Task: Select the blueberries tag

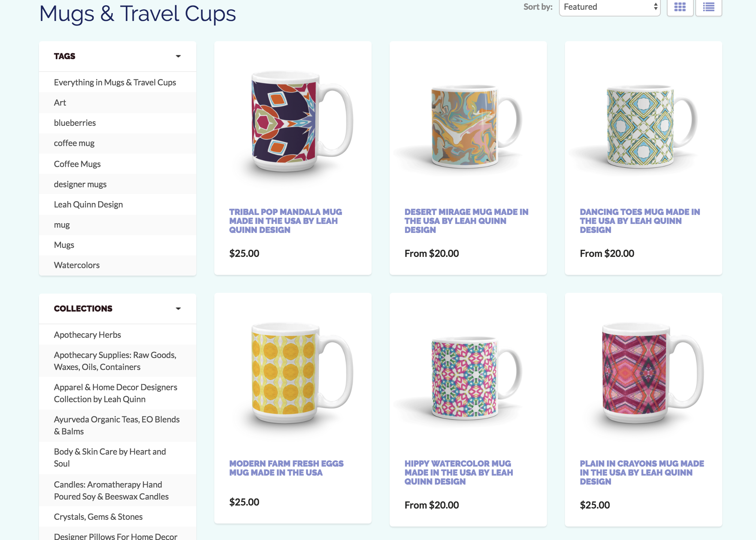Action: [x=75, y=123]
